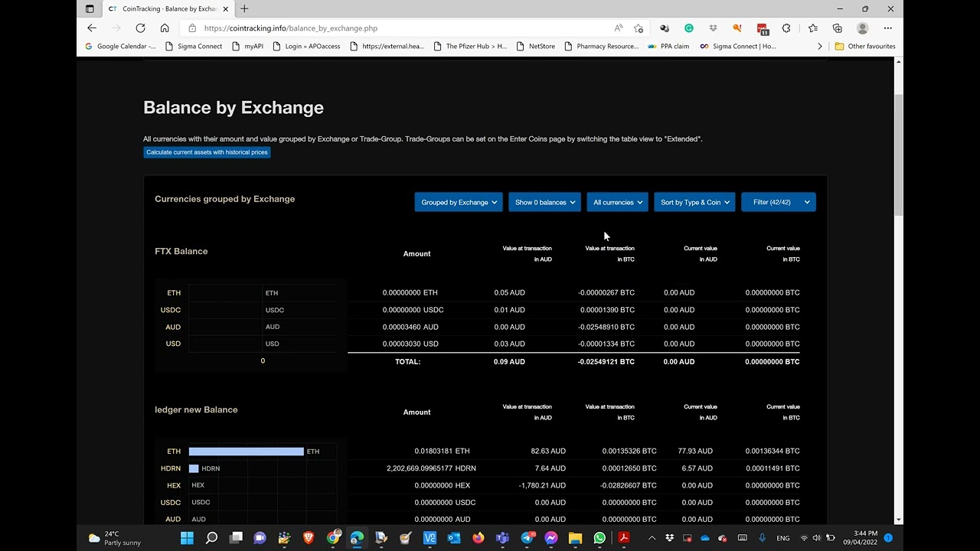Open the Extensions puzzle icon

click(x=786, y=28)
